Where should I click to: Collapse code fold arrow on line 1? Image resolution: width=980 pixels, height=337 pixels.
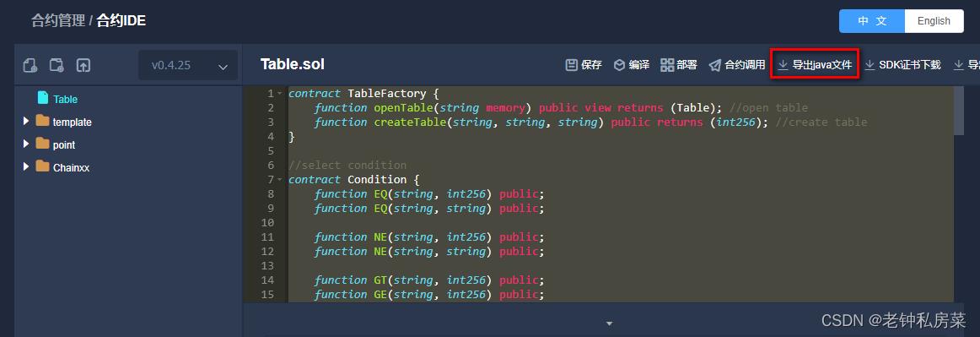click(x=279, y=94)
